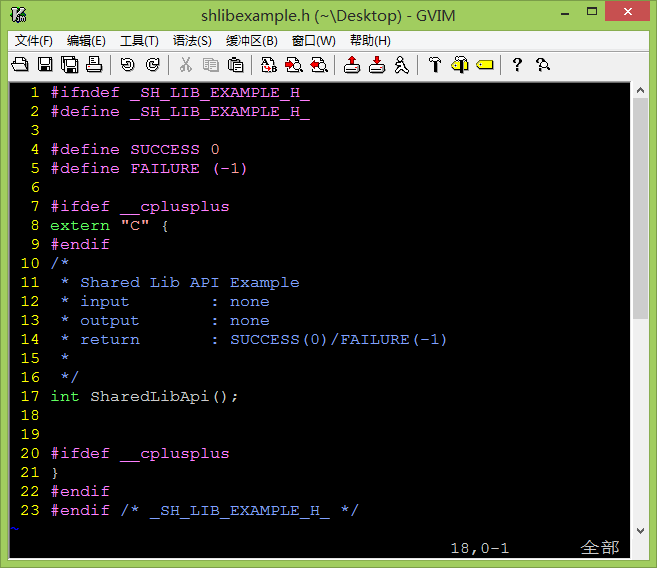This screenshot has height=568, width=657.
Task: Click '全部' indicator in status line
Action: pos(600,547)
